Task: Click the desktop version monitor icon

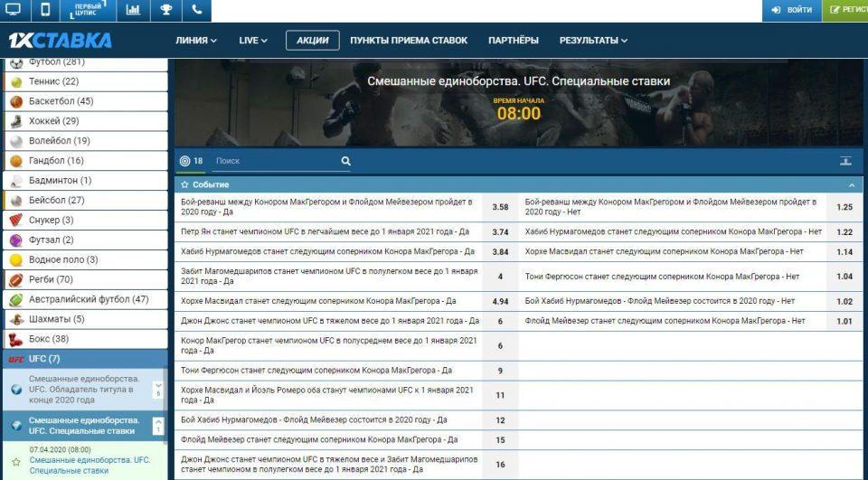Action: coord(14,11)
